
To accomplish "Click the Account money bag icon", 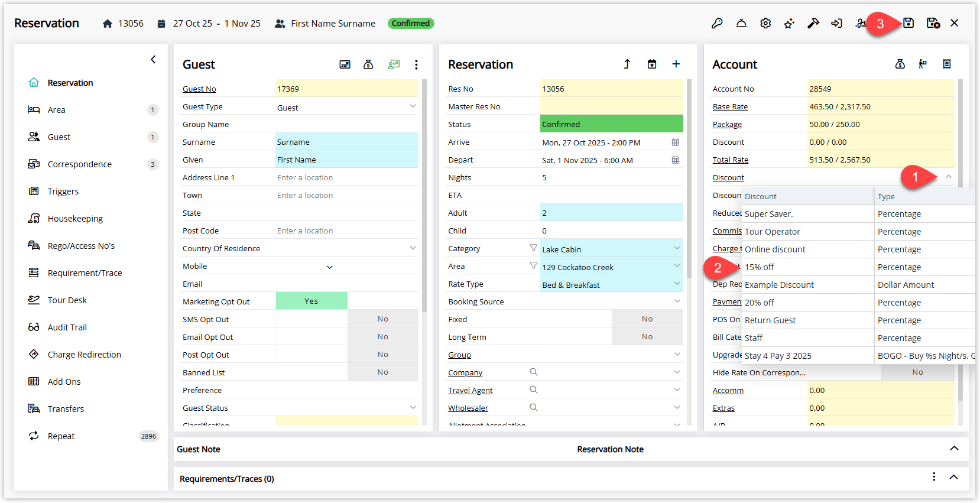I will pyautogui.click(x=900, y=64).
